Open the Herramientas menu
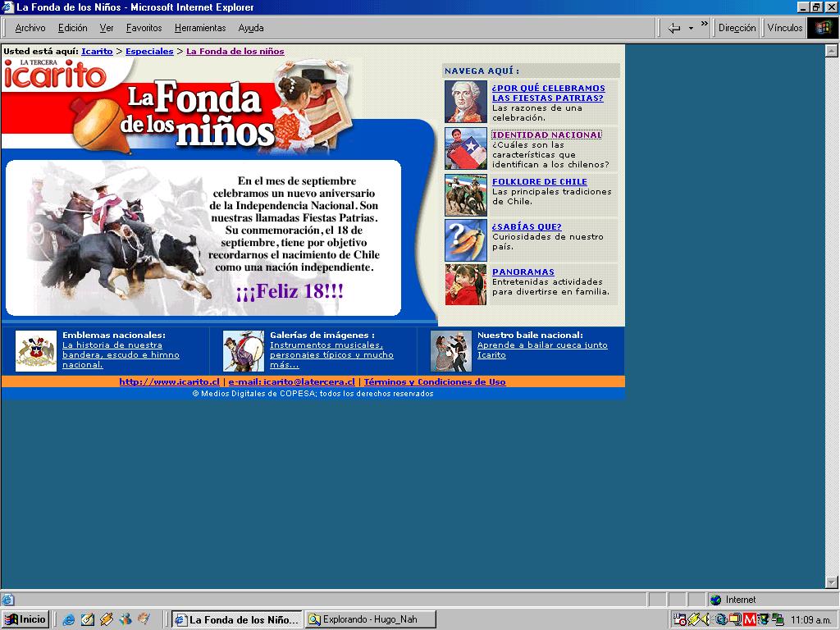840x630 pixels. (200, 28)
